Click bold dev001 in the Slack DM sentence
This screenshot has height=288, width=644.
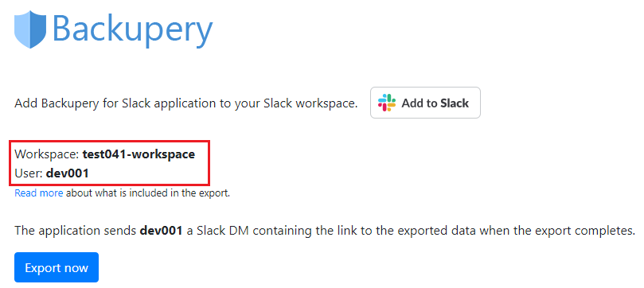pyautogui.click(x=161, y=231)
